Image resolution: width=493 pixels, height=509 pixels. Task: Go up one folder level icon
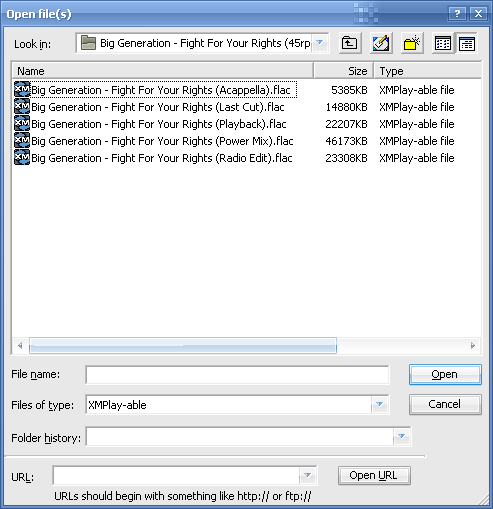pos(350,43)
